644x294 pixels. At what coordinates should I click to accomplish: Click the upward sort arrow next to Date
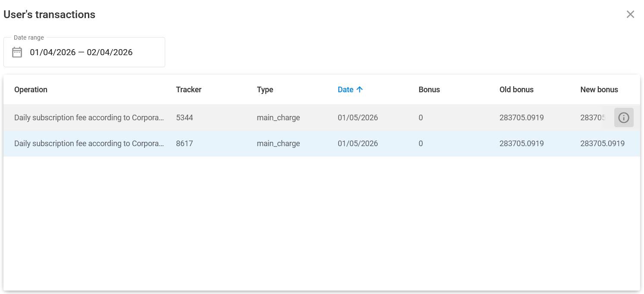click(360, 89)
